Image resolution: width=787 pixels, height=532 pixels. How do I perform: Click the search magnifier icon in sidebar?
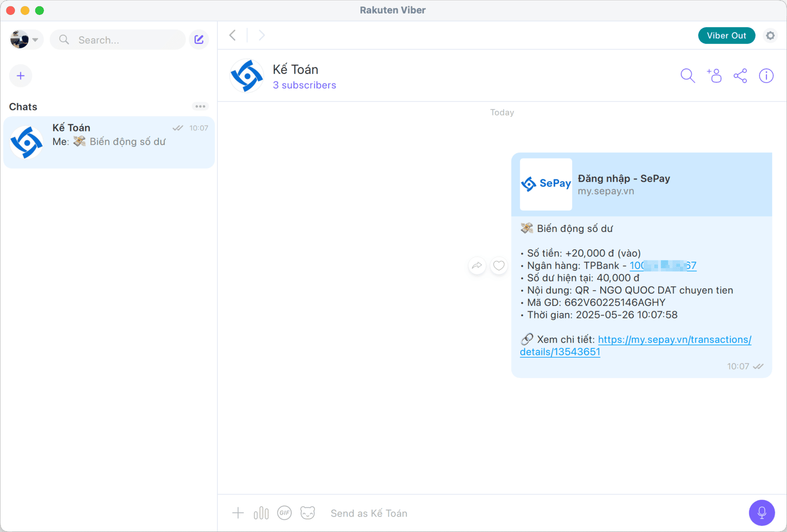pyautogui.click(x=64, y=40)
